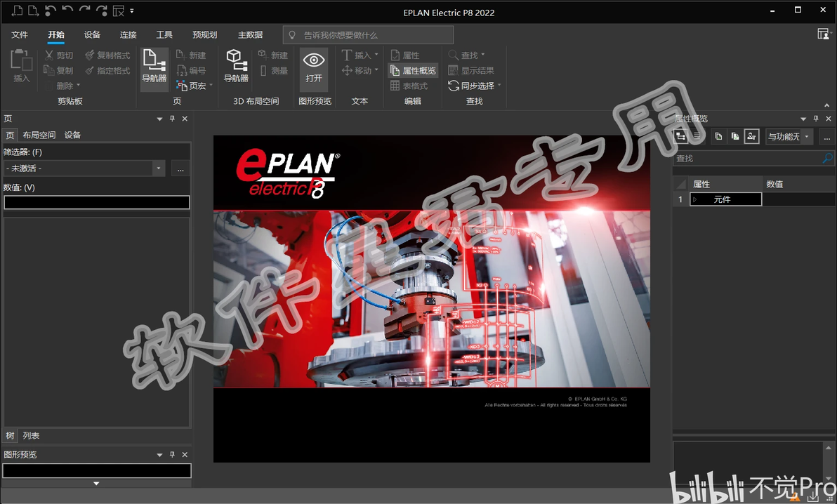Click the 指定格式 assign format icon
837x504 pixels.
(x=90, y=70)
